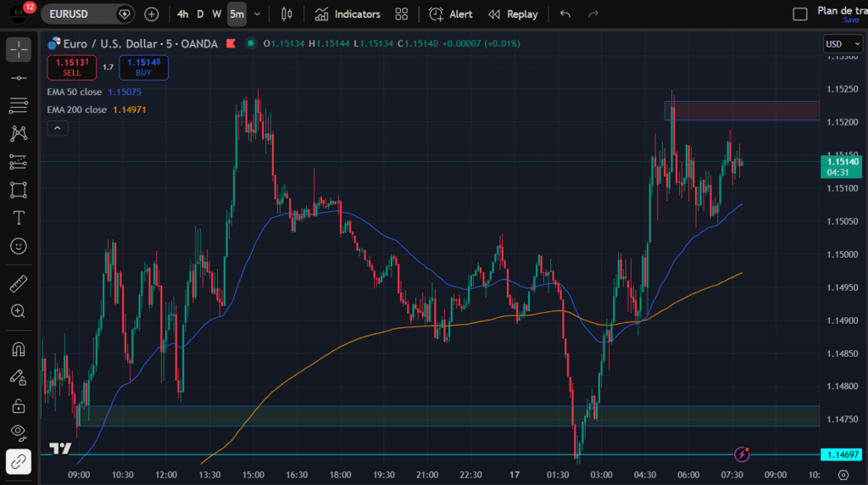Switch to the Daily timeframe

200,14
